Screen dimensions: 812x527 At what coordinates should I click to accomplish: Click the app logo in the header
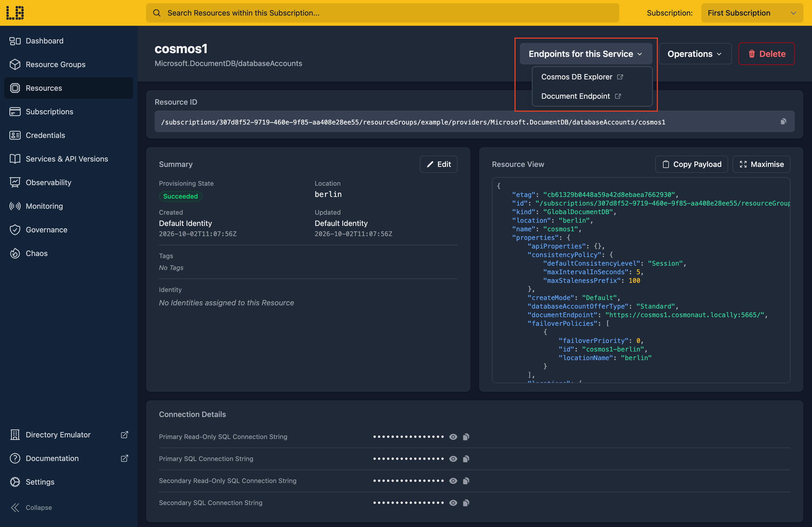pyautogui.click(x=15, y=13)
